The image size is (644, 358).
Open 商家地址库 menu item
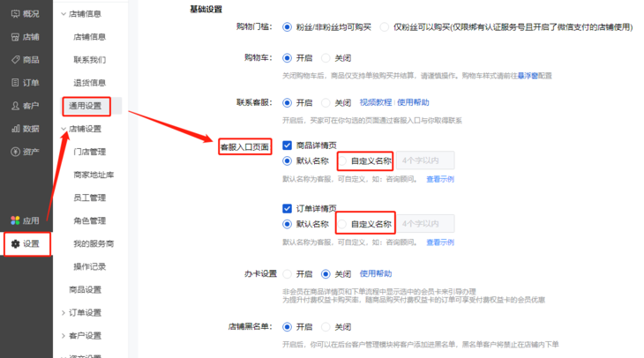[x=94, y=175]
